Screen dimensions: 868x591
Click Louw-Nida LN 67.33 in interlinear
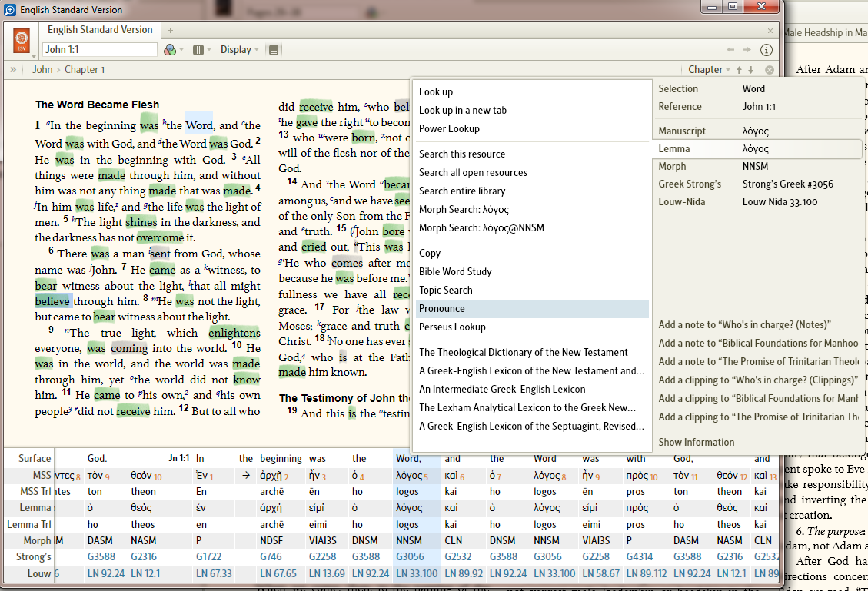(x=214, y=574)
